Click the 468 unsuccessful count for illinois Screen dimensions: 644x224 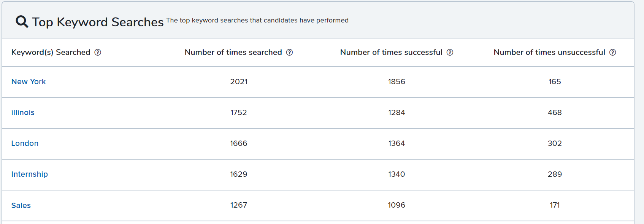[555, 112]
